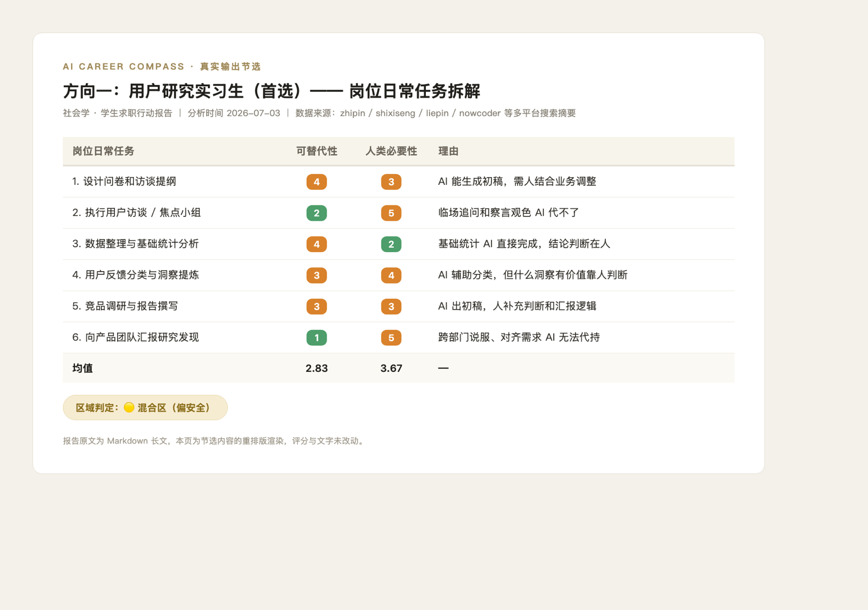Click 人类必要性 badge 3 for 竞品调研 row
Screen dimensions: 868x610
pos(391,306)
